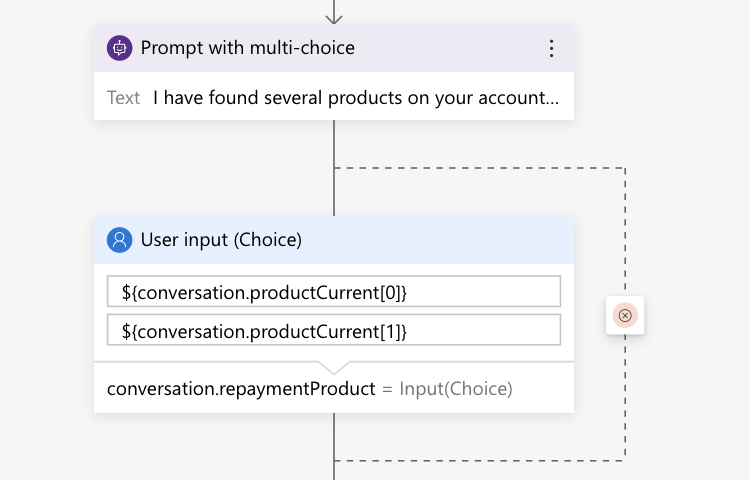Viewport: 750px width, 480px height.
Task: Click the circled X icon on the dashed loop
Action: coord(625,316)
